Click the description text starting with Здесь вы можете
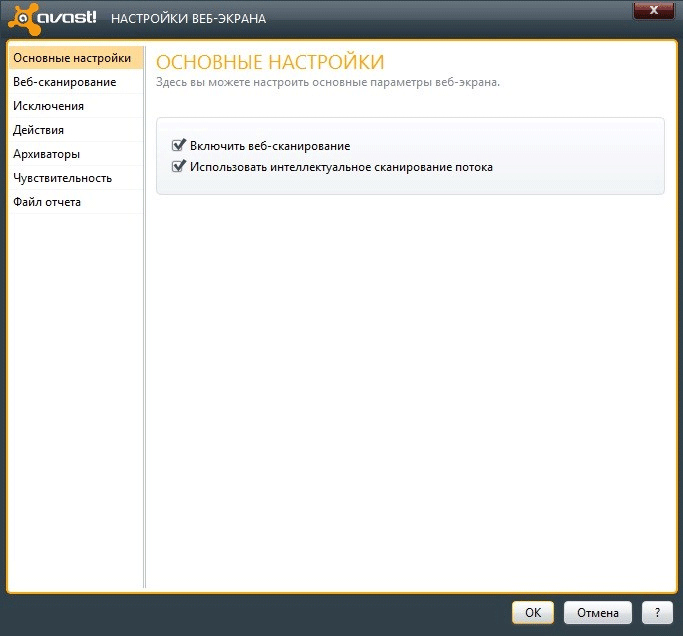Viewport: 683px width, 636px height. 328,82
